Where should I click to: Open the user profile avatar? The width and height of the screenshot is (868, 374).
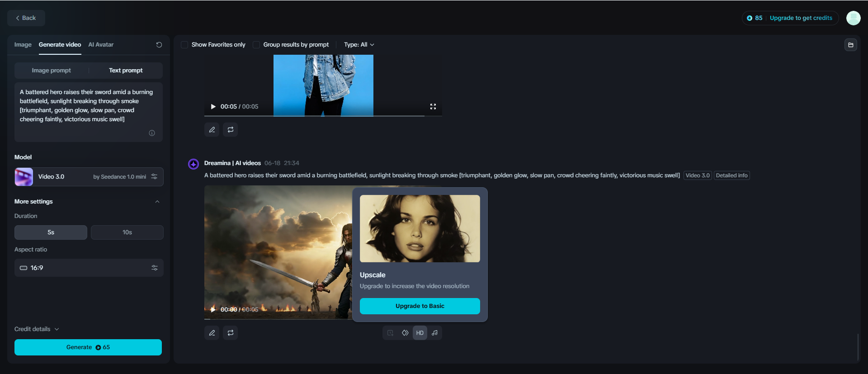[853, 18]
